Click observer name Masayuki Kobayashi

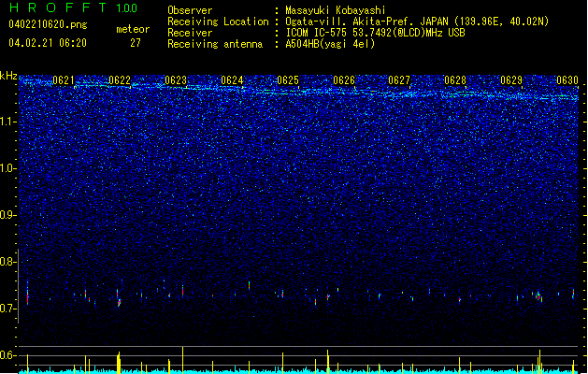pos(336,10)
